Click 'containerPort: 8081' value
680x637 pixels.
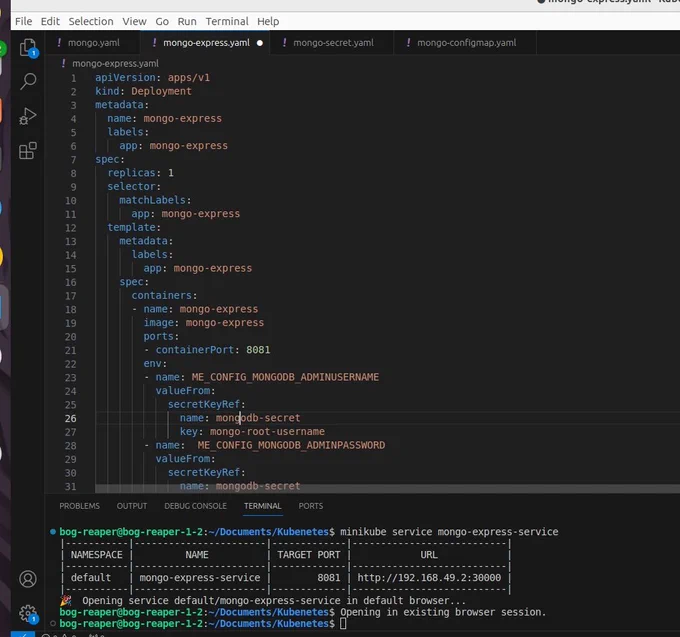(258, 350)
